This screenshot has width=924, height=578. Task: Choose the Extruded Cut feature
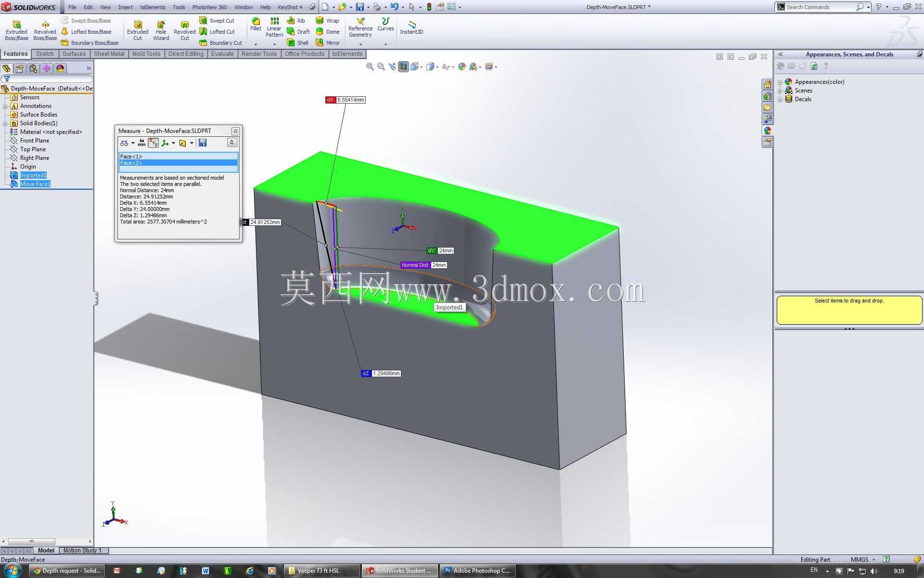coord(138,31)
